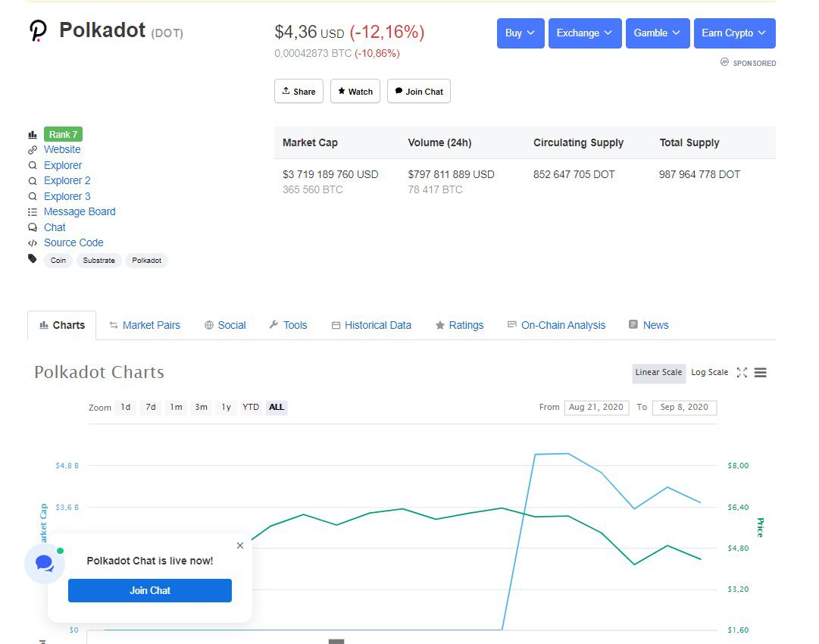Select Linear Scale for the chart
The height and width of the screenshot is (644, 819).
coord(658,373)
